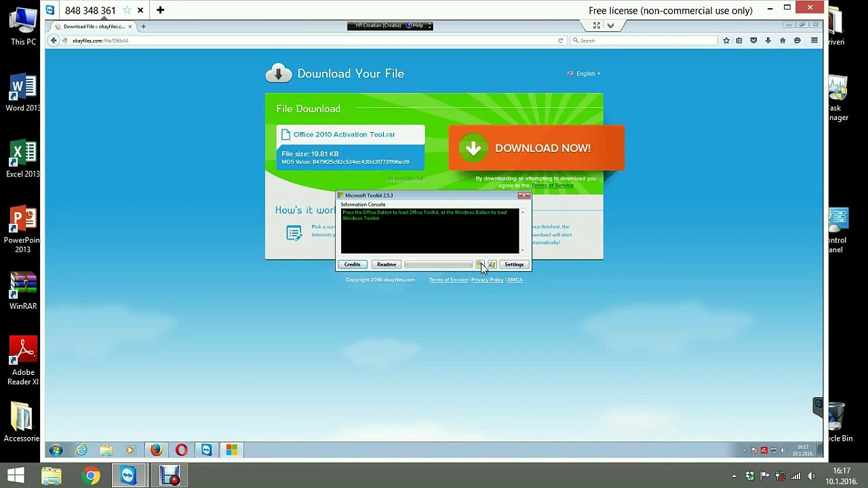The width and height of the screenshot is (868, 488).
Task: Toggle fullscreen in TeamViewer remote toolbar
Action: (596, 26)
